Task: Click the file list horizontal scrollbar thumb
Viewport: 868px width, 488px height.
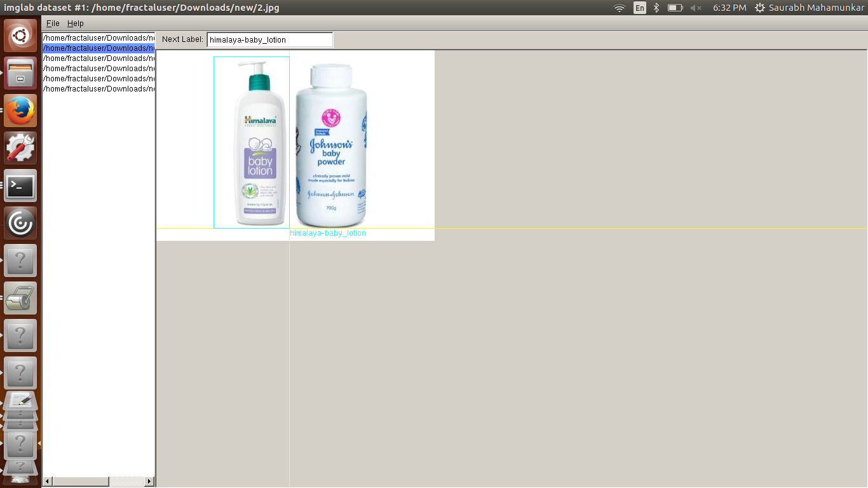Action: [81, 482]
